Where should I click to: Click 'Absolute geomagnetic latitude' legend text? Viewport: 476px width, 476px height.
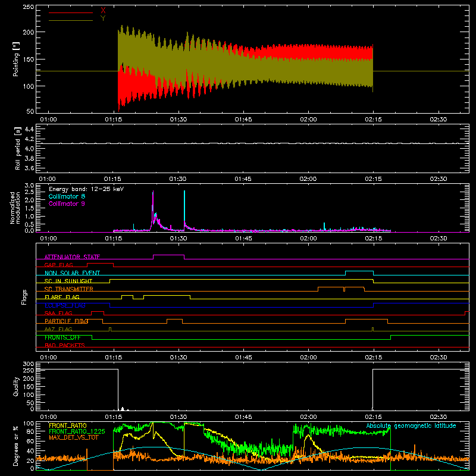pos(411,425)
